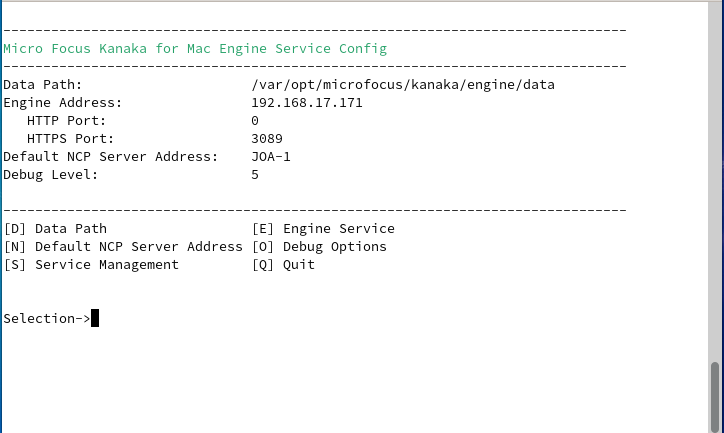Click the [D] Data Path menu option
The width and height of the screenshot is (724, 433).
55,229
